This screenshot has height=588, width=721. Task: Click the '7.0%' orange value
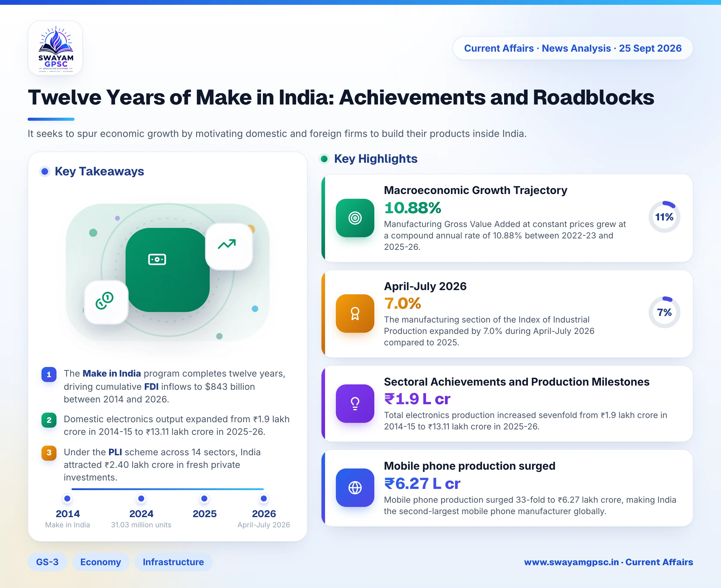coord(403,303)
